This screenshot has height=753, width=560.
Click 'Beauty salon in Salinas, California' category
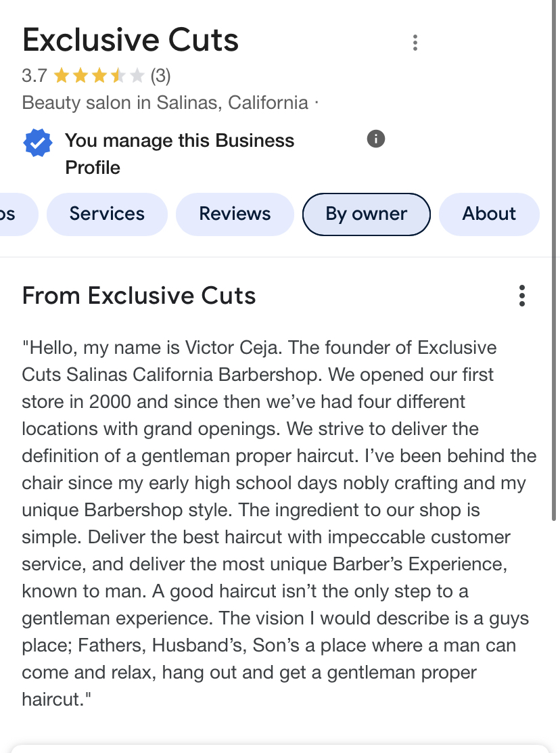[165, 103]
